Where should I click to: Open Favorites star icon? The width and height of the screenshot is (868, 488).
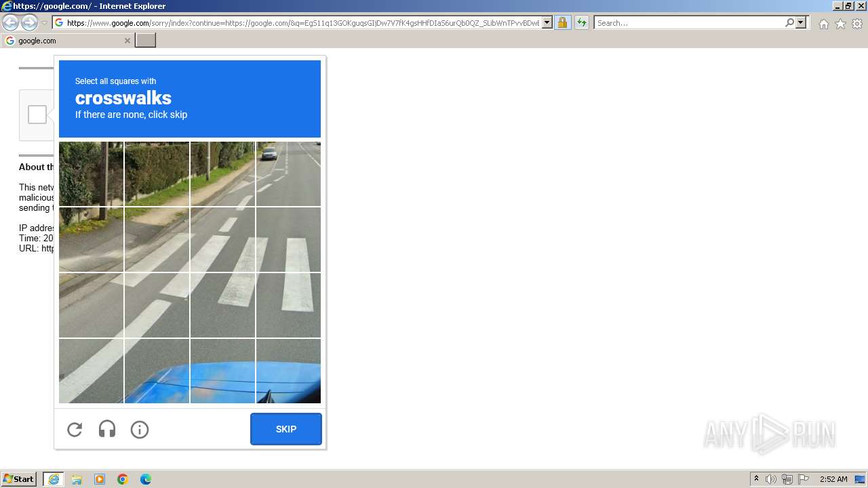pos(840,24)
